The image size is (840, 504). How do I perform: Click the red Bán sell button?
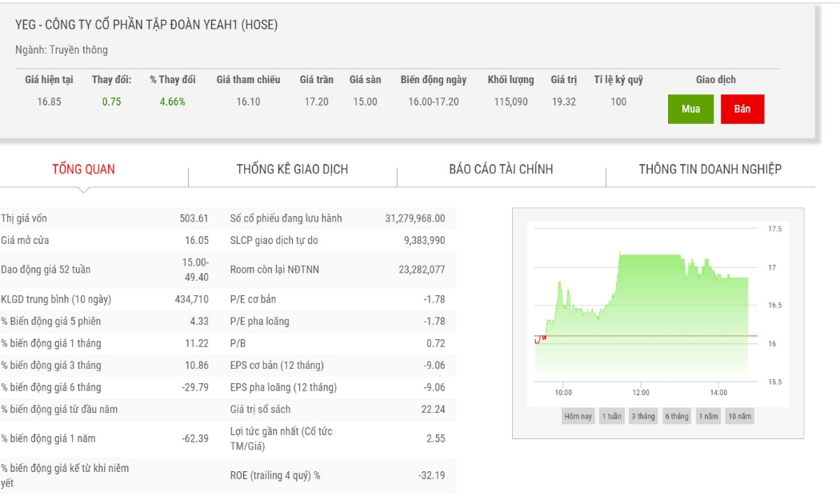[x=742, y=110]
